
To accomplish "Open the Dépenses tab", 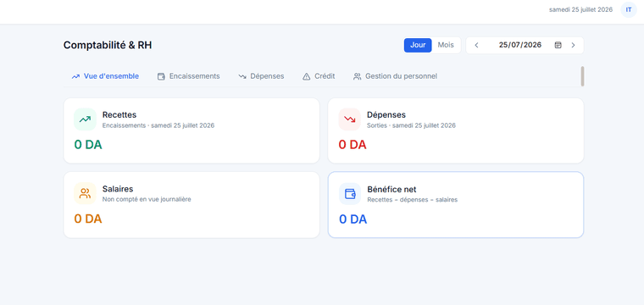I will click(x=261, y=76).
